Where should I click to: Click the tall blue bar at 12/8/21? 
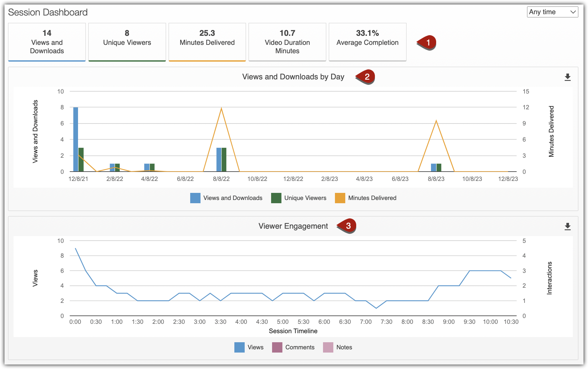tap(76, 139)
